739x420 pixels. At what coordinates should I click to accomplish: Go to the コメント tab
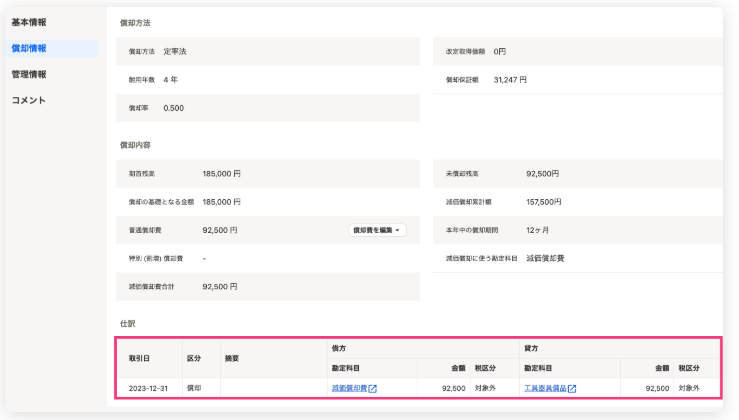29,100
